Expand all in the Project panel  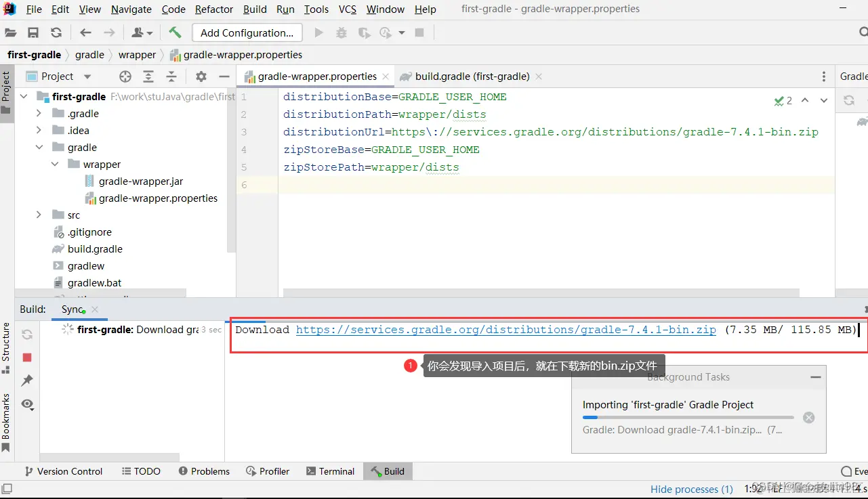[x=148, y=77]
